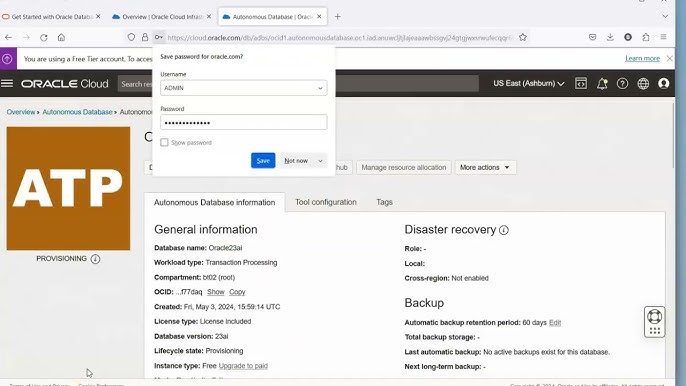Viewport: 686px width, 386px height.
Task: Click the support lifebuoy help widget
Action: point(654,322)
